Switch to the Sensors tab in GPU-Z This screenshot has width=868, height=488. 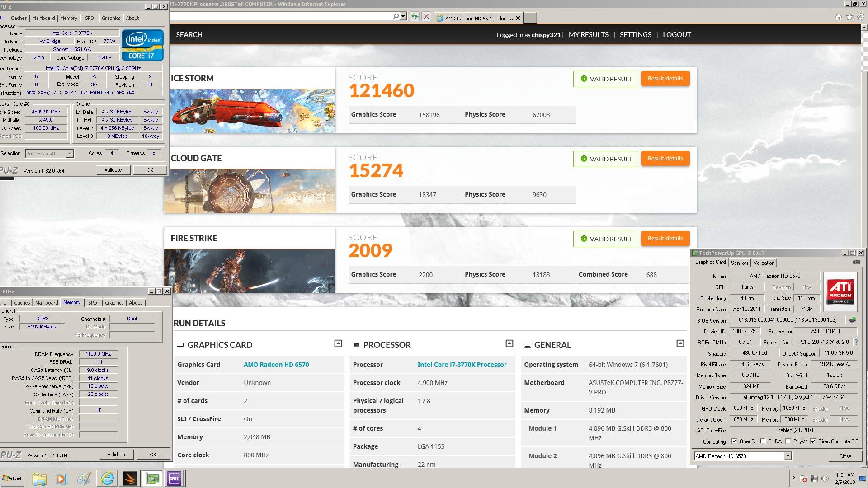point(740,263)
